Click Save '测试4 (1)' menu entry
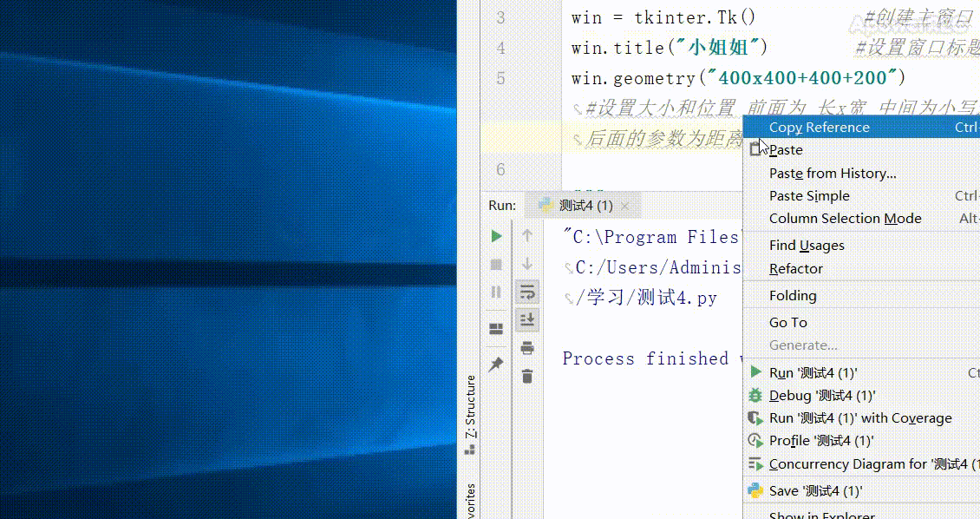 pos(861,491)
